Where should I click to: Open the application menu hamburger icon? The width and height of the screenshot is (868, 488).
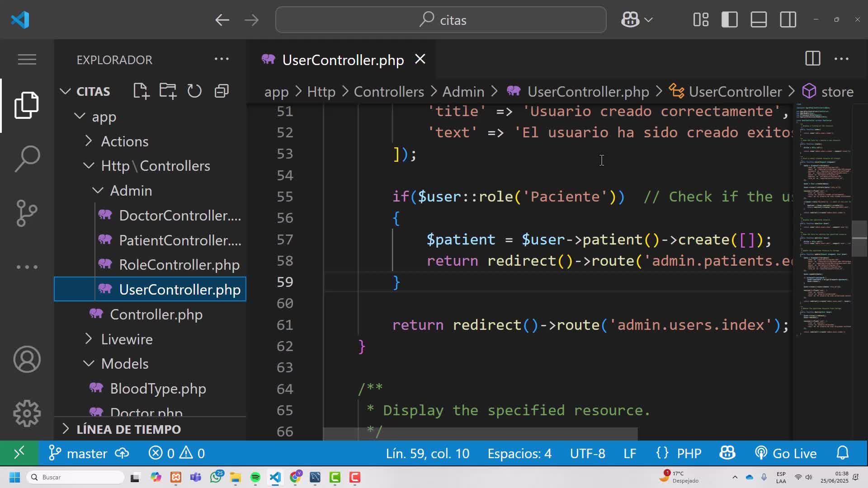[x=27, y=59]
